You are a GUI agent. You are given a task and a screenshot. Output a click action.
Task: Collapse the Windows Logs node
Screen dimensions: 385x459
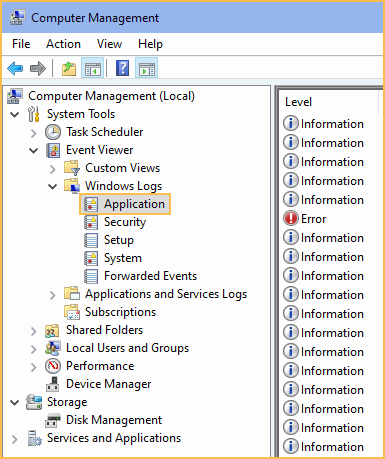[x=53, y=186]
